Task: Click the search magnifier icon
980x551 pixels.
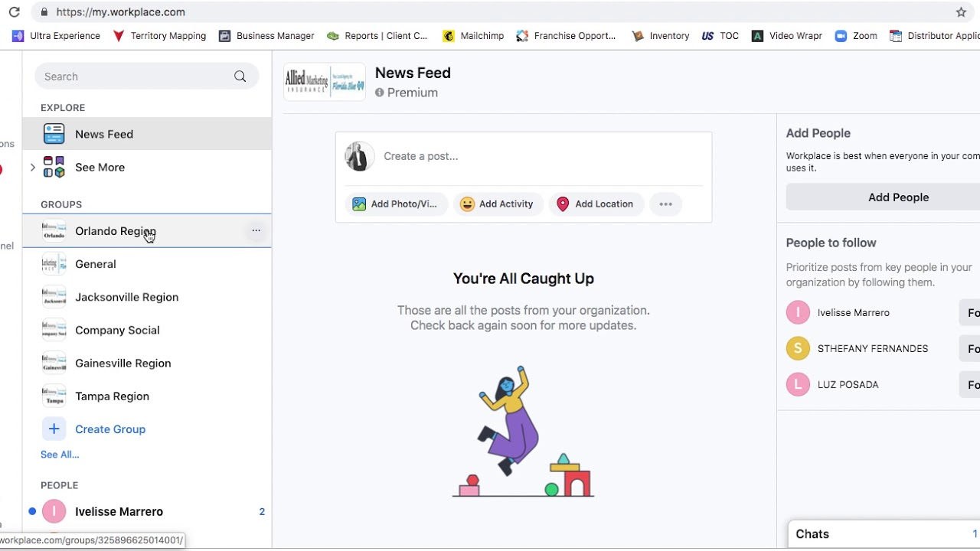Action: 240,77
